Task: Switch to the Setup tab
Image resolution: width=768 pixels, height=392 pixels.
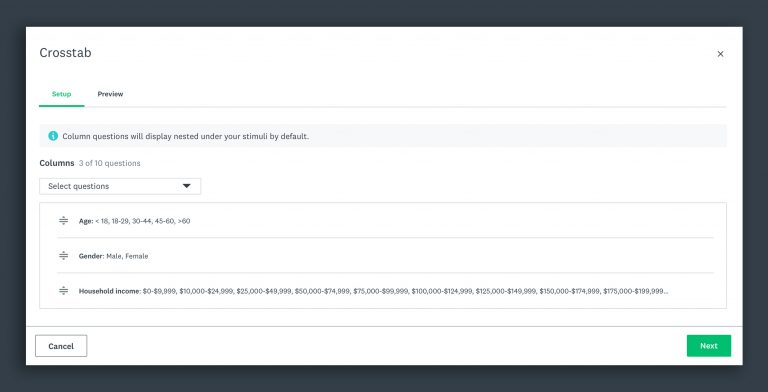Action: pyautogui.click(x=62, y=94)
